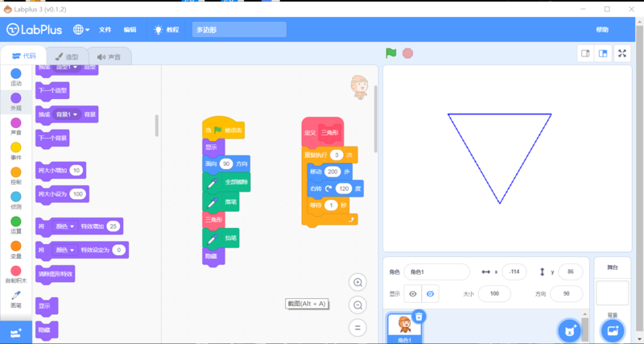Open the add extension button at bottom-left
This screenshot has height=344, width=644.
16,332
